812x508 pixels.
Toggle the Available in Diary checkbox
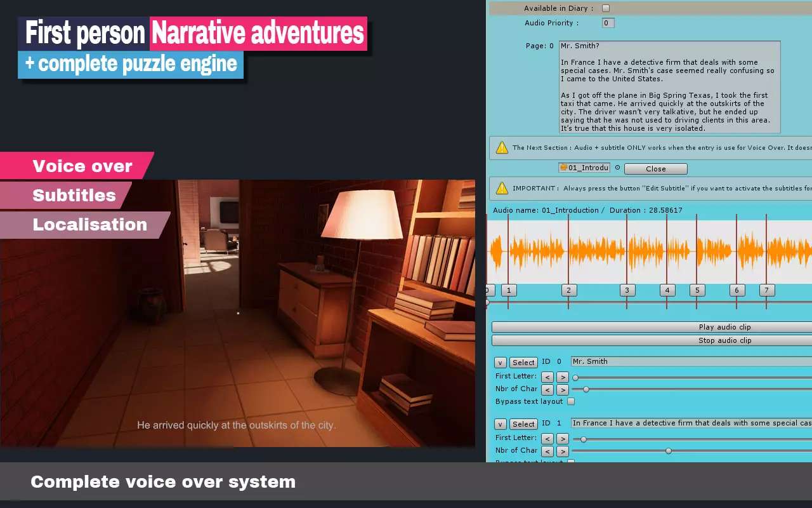[605, 8]
